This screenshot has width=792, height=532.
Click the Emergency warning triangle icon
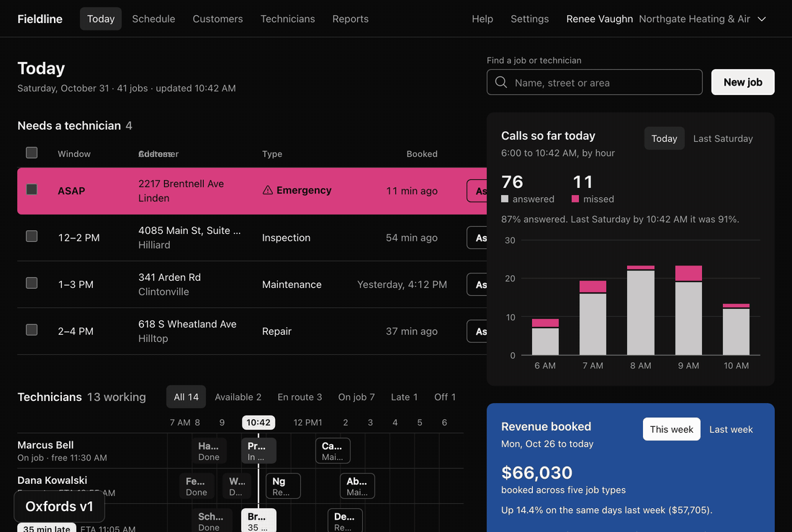pos(268,190)
